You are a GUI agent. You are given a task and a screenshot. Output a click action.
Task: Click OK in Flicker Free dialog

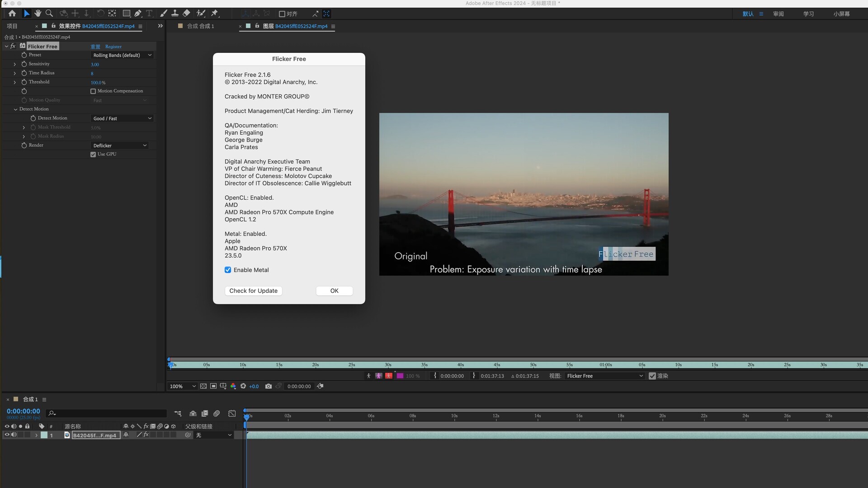[x=334, y=291]
